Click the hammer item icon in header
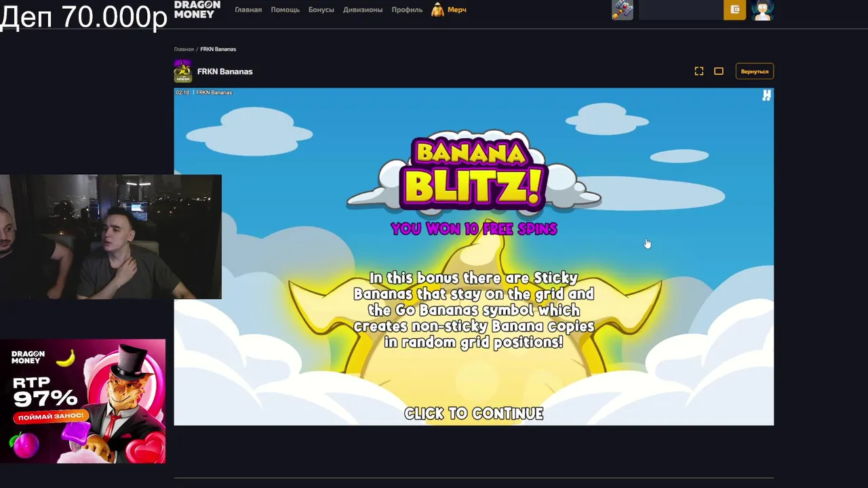This screenshot has width=868, height=488. pyautogui.click(x=623, y=9)
